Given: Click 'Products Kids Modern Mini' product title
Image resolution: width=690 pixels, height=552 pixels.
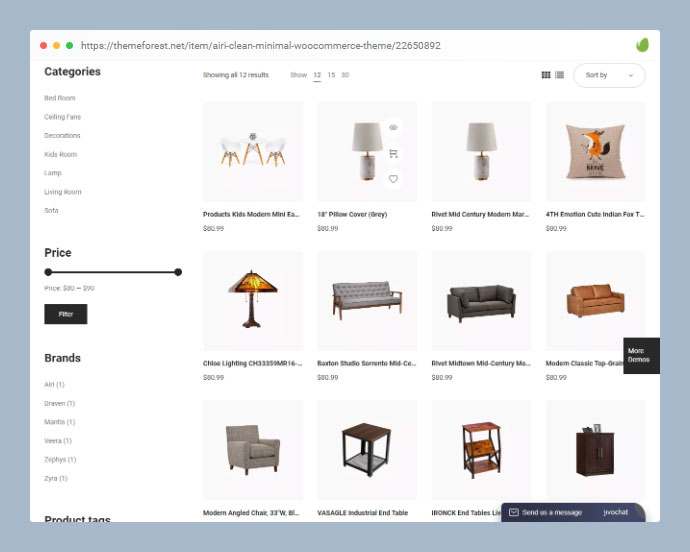Looking at the screenshot, I should 251,214.
